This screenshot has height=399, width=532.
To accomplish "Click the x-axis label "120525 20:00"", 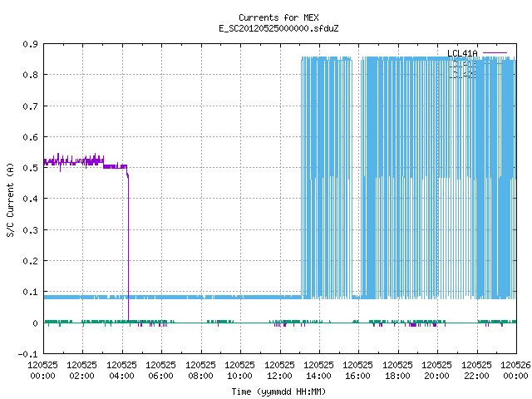I will [436, 371].
